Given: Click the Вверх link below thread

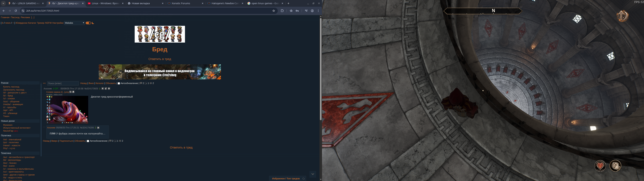Looking at the screenshot, I should [x=54, y=141].
